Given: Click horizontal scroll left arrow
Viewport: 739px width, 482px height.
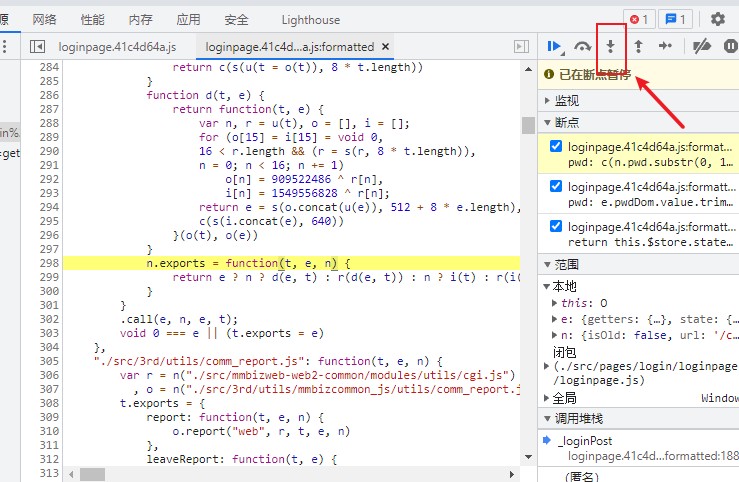Looking at the screenshot, I should (71, 474).
